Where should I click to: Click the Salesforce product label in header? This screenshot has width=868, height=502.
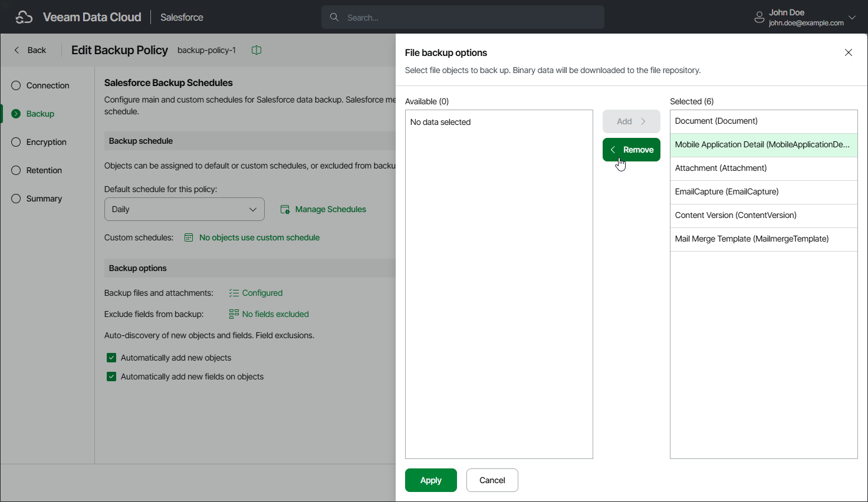(x=182, y=17)
